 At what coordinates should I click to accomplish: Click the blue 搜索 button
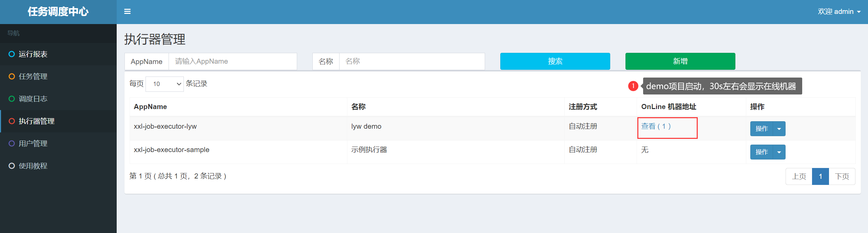pyautogui.click(x=555, y=61)
